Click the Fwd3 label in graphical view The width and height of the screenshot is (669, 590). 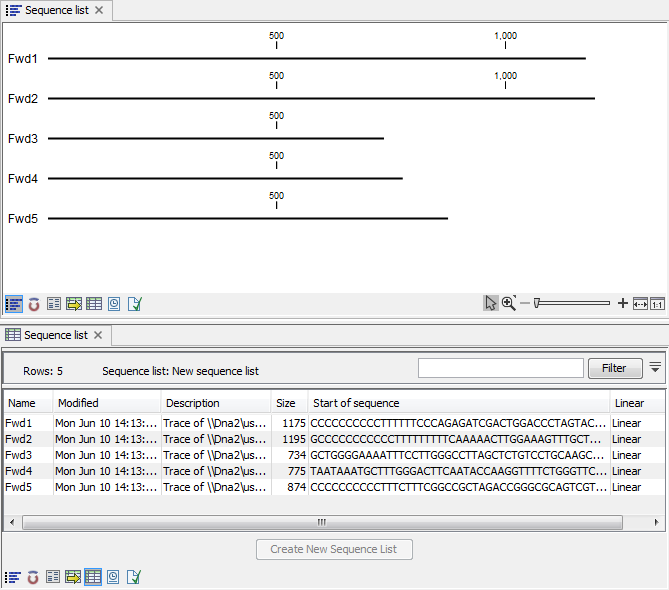(23, 139)
